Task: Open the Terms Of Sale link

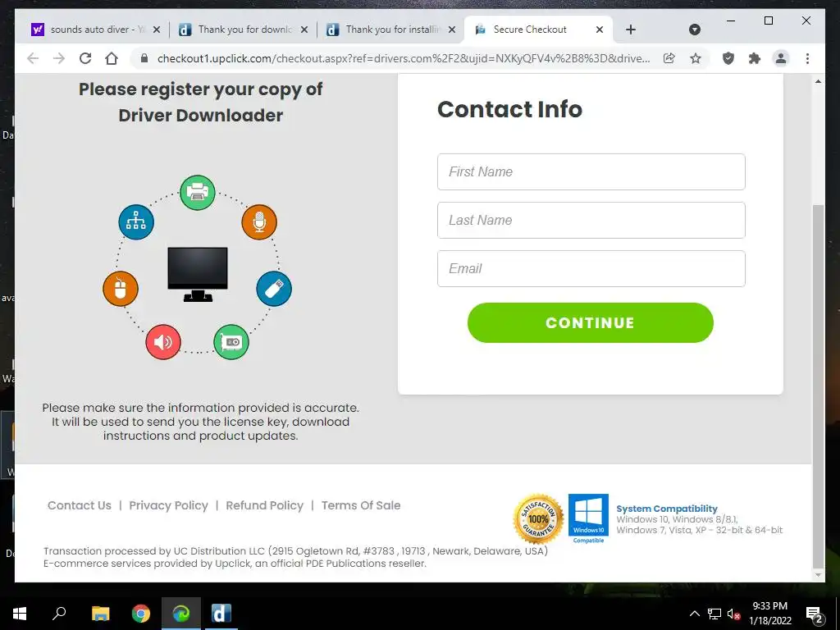Action: coord(361,505)
